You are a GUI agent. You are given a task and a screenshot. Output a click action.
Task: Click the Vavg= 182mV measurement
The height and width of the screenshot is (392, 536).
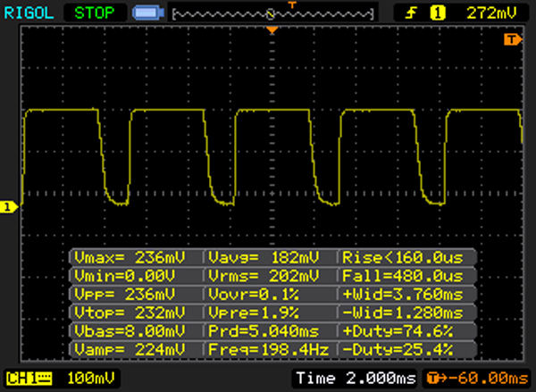coord(264,257)
